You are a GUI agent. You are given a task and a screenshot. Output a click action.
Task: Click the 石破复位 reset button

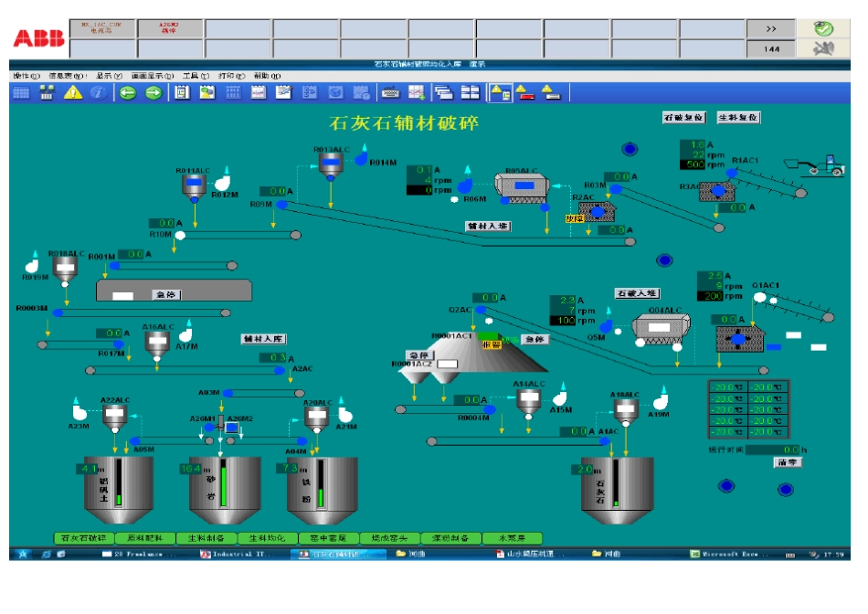click(x=684, y=117)
